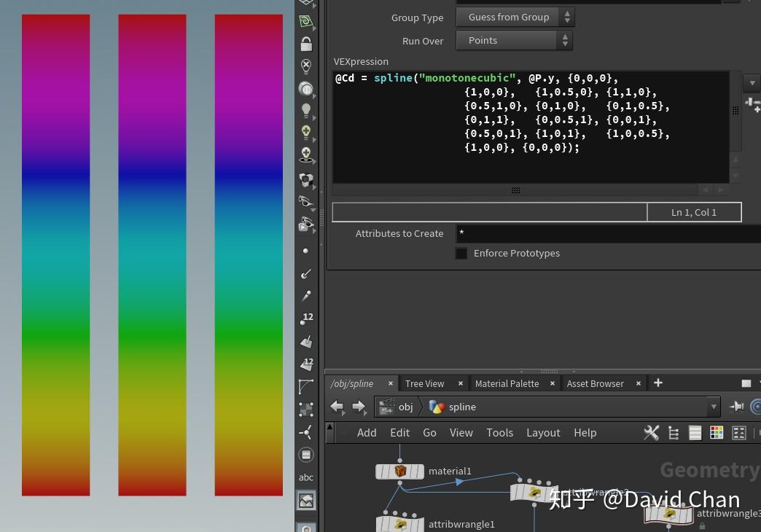Viewport: 761px width, 532px height.
Task: Expand the obj/spline network path dropdown
Action: click(x=713, y=407)
